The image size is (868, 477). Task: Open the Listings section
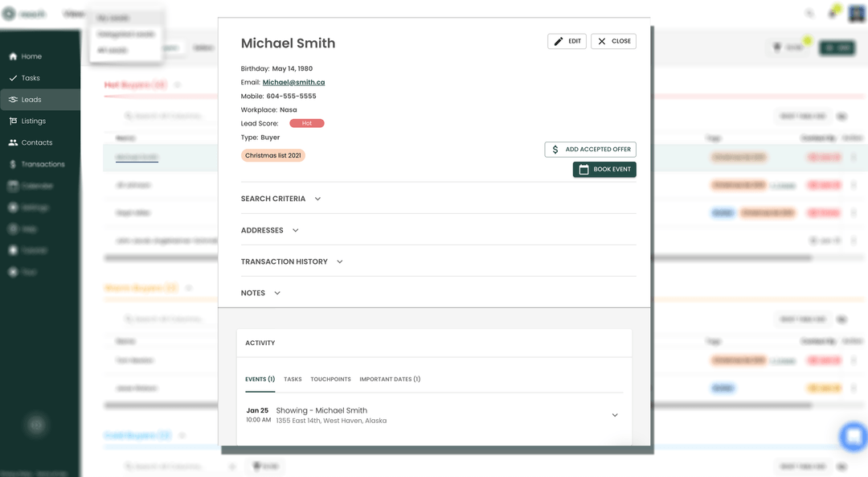tap(27, 120)
